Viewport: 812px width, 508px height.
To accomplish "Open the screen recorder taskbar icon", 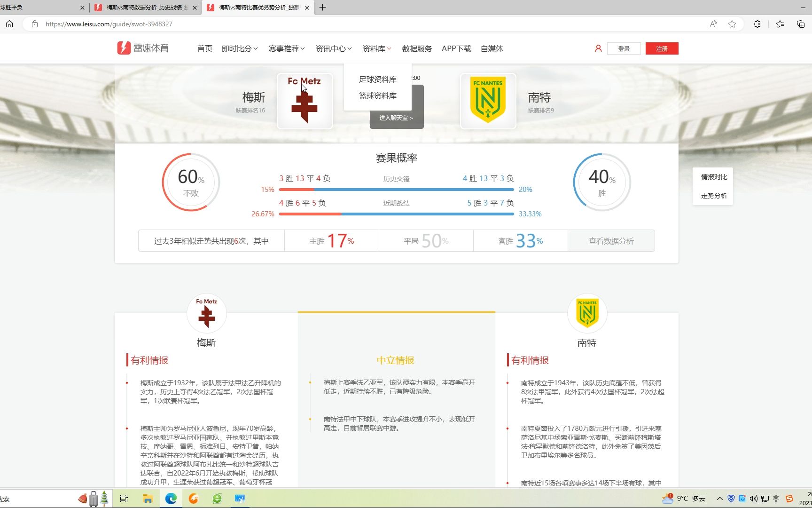I will pos(240,499).
